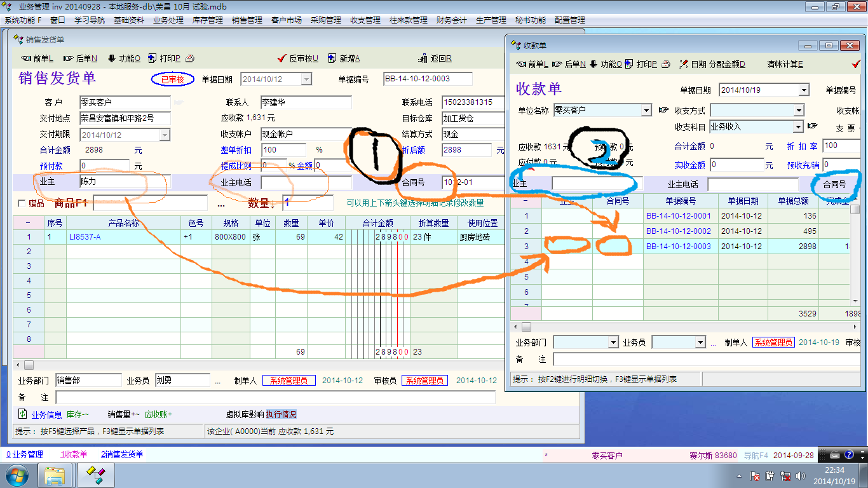Open Windows Explorer from the taskbar
The image size is (868, 488).
pyautogui.click(x=55, y=475)
